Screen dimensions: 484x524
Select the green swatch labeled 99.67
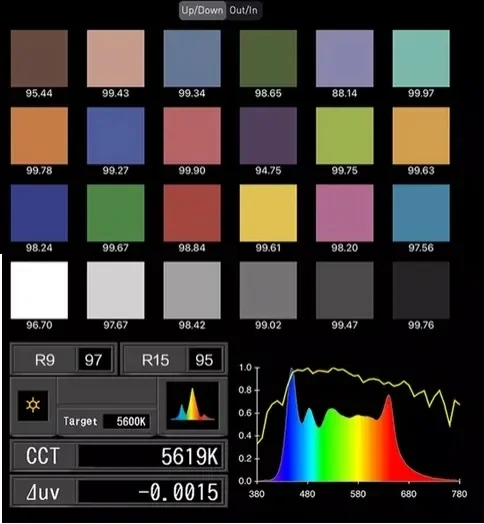click(116, 213)
